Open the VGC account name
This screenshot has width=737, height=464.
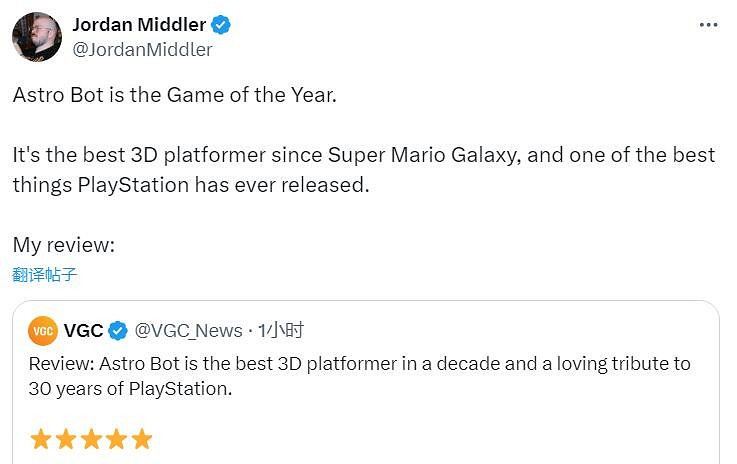(x=83, y=330)
